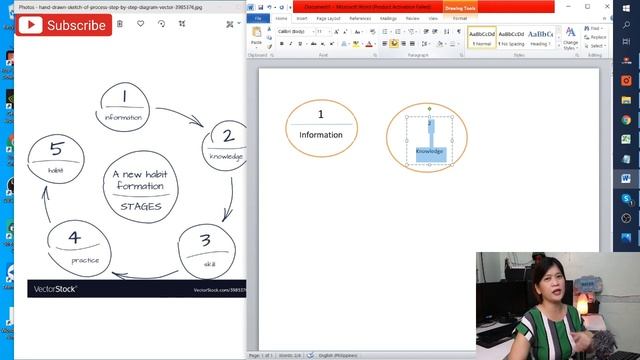
Task: Add photo to favorites with heart icon
Action: 140,24
